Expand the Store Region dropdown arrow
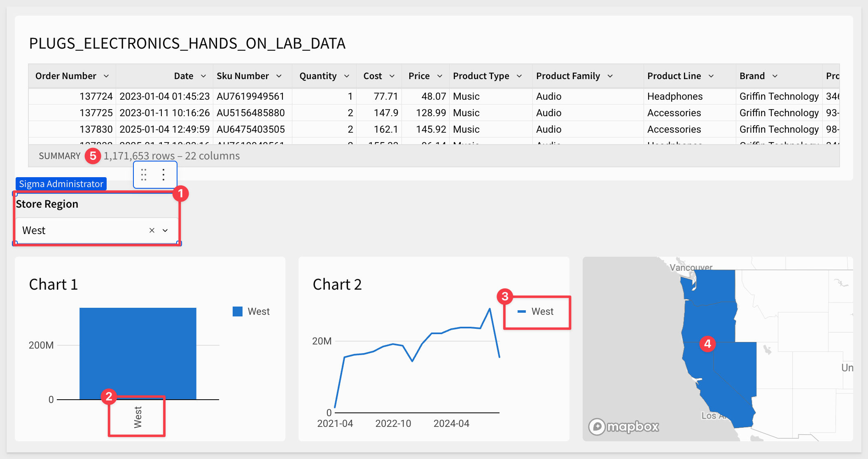Viewport: 868px width, 459px height. click(165, 230)
